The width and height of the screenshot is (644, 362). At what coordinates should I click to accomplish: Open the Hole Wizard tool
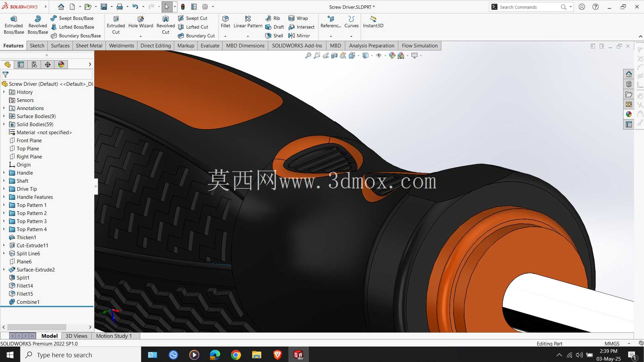point(140,22)
